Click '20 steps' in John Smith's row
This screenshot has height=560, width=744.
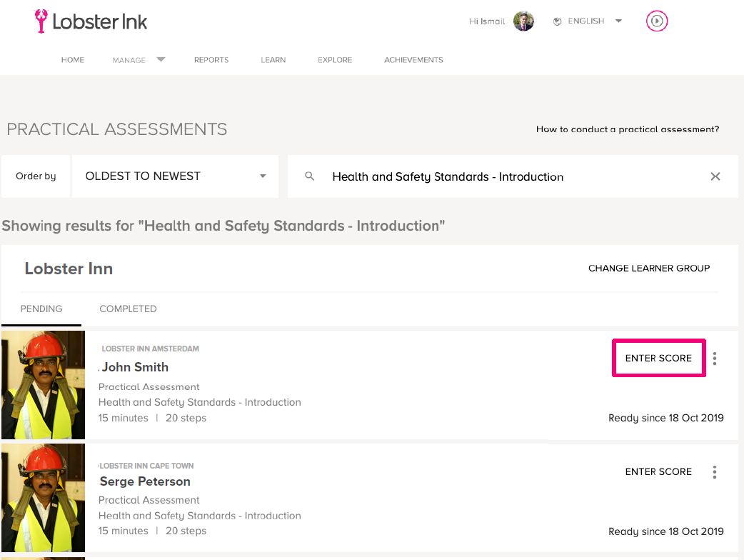tap(186, 418)
